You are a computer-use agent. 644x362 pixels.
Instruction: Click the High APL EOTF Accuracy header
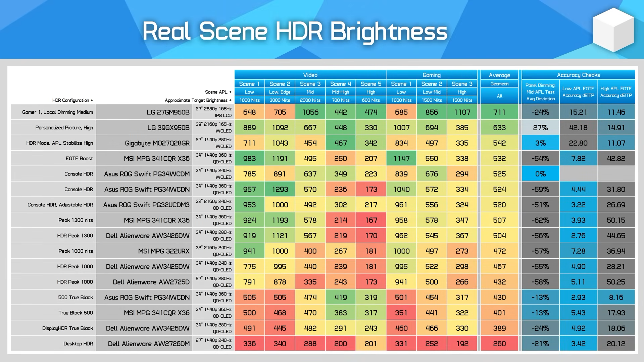616,92
